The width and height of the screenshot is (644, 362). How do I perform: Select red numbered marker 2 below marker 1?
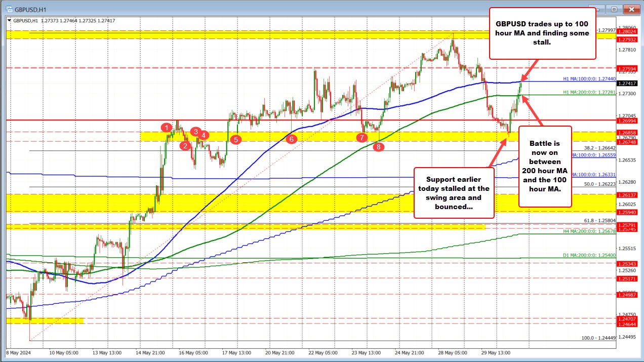click(x=185, y=146)
